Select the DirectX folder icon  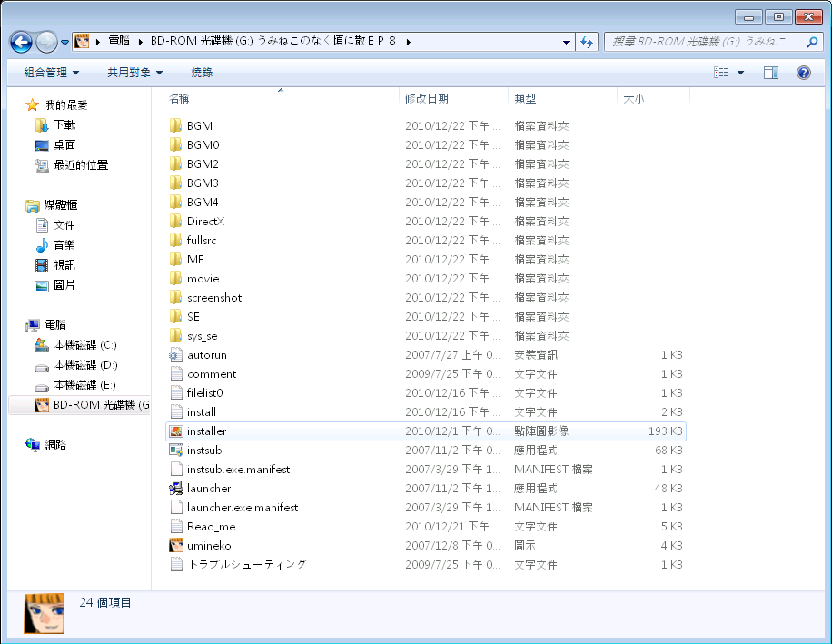pyautogui.click(x=175, y=222)
